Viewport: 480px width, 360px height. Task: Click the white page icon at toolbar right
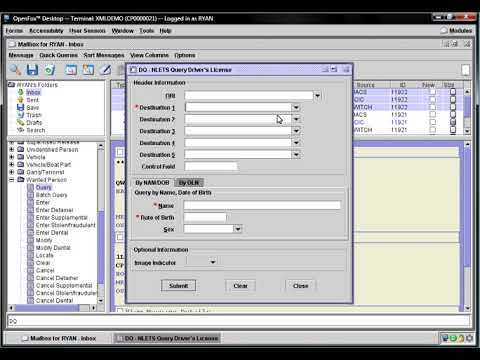[x=465, y=70]
